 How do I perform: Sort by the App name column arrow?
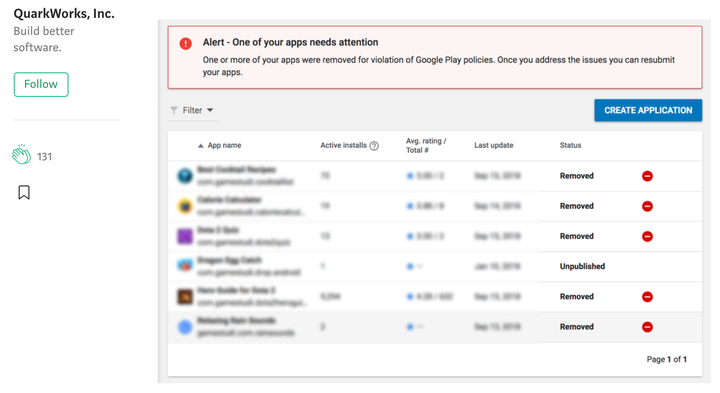click(200, 146)
